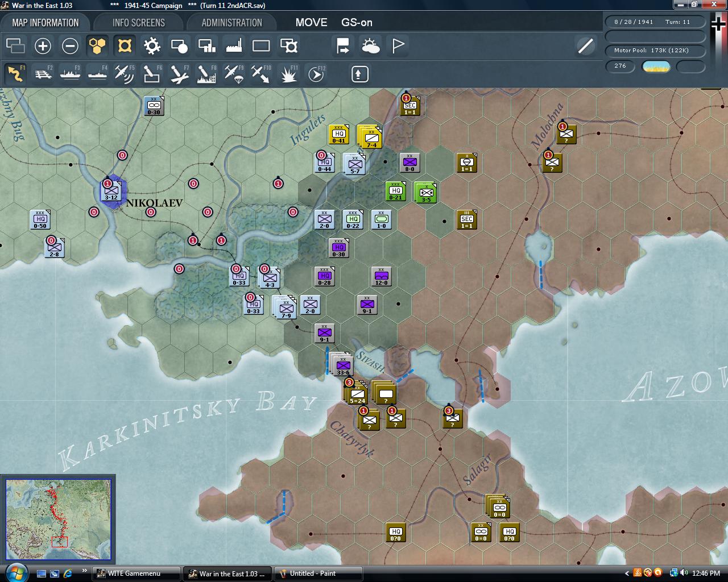The image size is (728, 582).
Task: Click the outlined flag icon
Action: tap(398, 46)
